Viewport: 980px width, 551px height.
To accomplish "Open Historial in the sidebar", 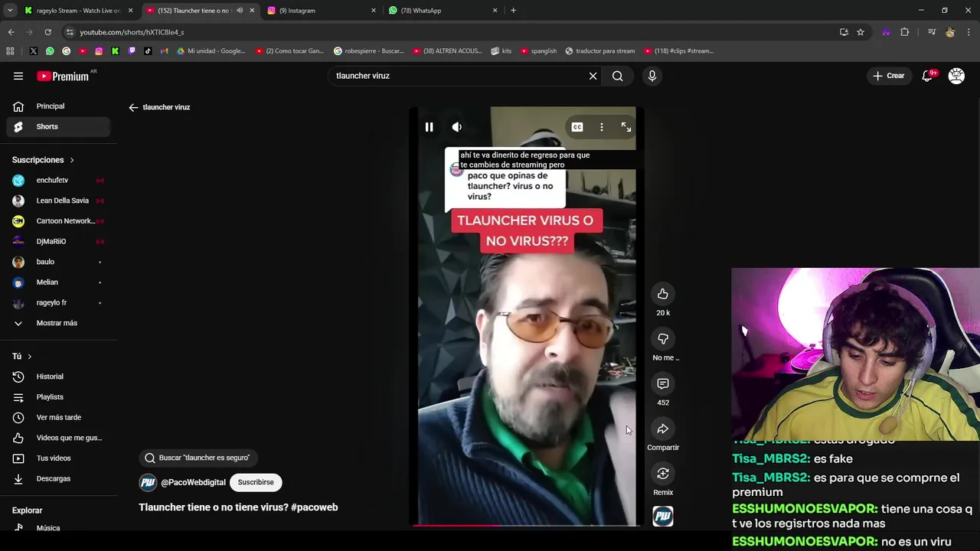I will point(58,377).
